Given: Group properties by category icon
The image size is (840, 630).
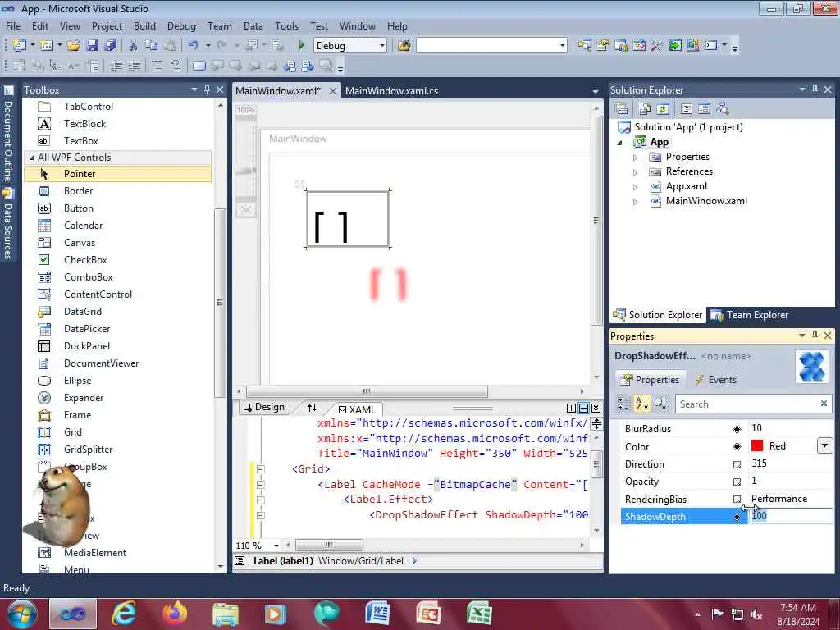Looking at the screenshot, I should click(x=623, y=404).
